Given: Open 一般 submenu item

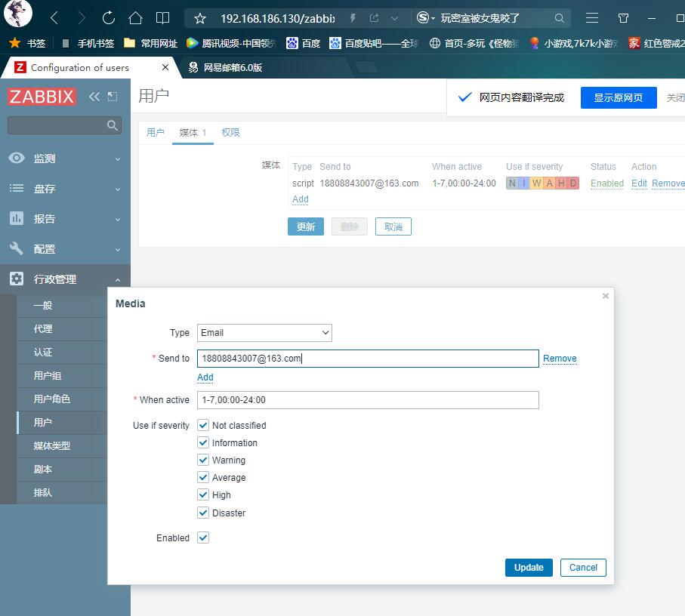Looking at the screenshot, I should click(x=43, y=306).
